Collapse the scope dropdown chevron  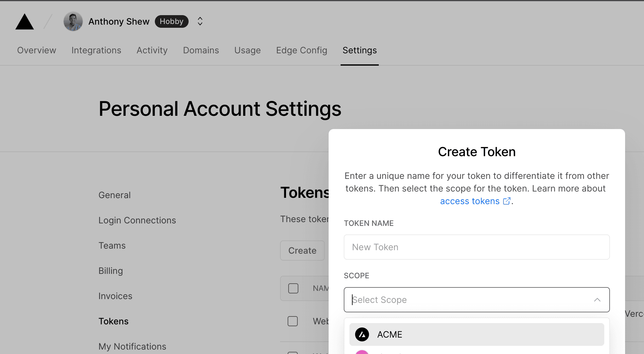(597, 300)
